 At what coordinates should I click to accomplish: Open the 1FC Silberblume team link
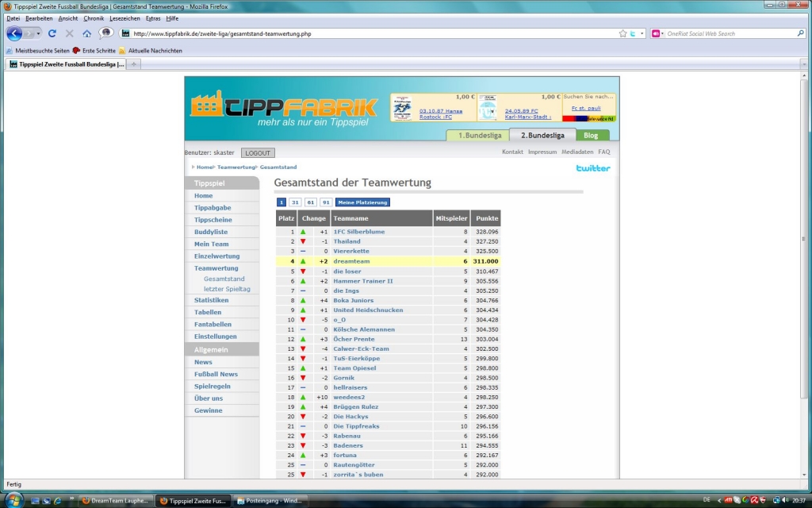click(x=358, y=232)
